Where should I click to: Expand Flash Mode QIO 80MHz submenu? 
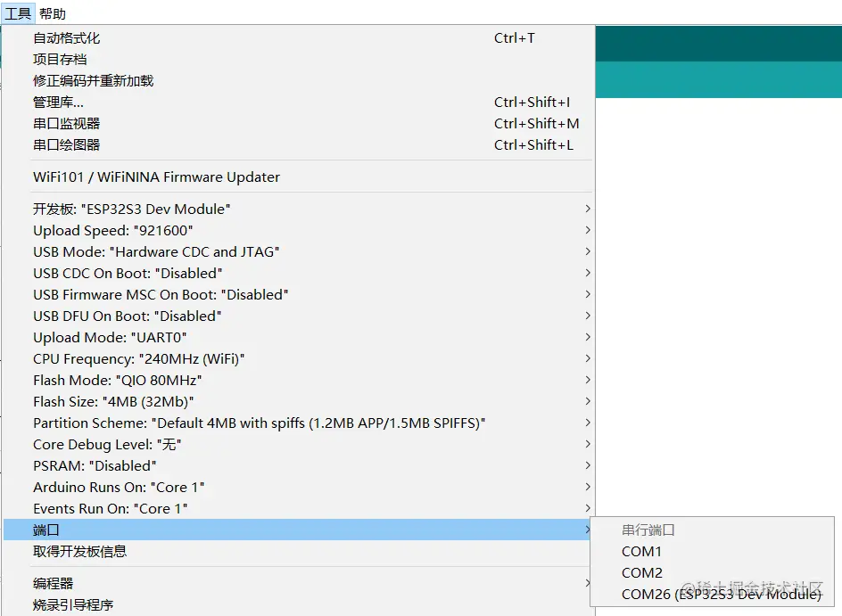tap(299, 381)
